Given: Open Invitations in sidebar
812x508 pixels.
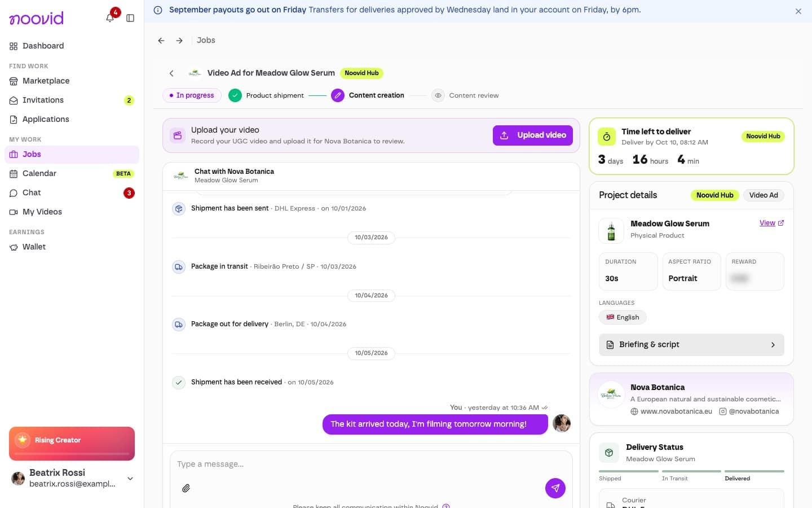Looking at the screenshot, I should [72, 100].
